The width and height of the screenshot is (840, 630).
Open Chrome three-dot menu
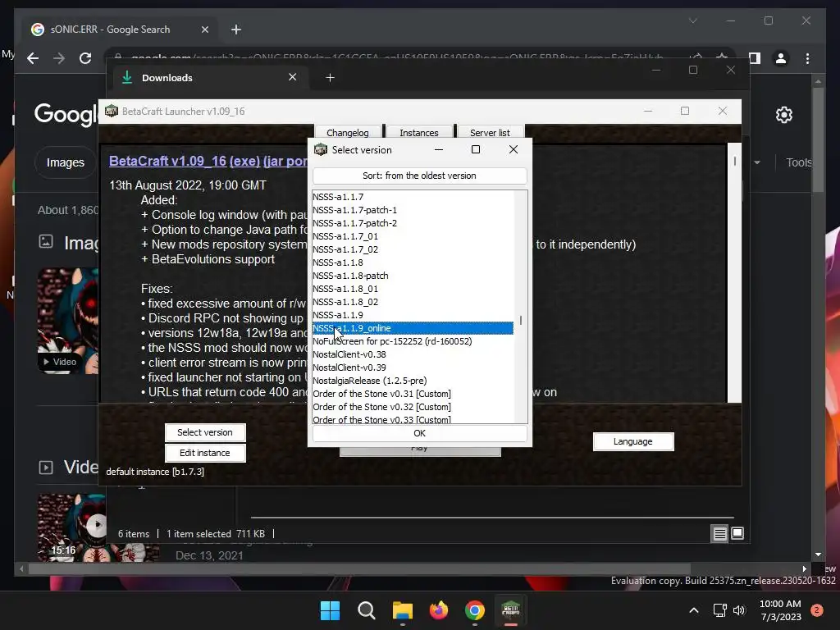click(x=807, y=58)
